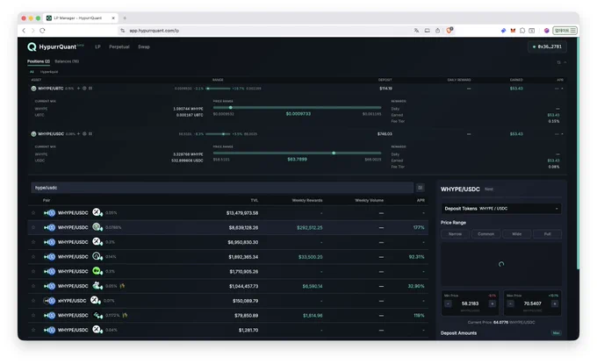The width and height of the screenshot is (597, 364).
Task: Click the browser back arrow
Action: tap(24, 31)
